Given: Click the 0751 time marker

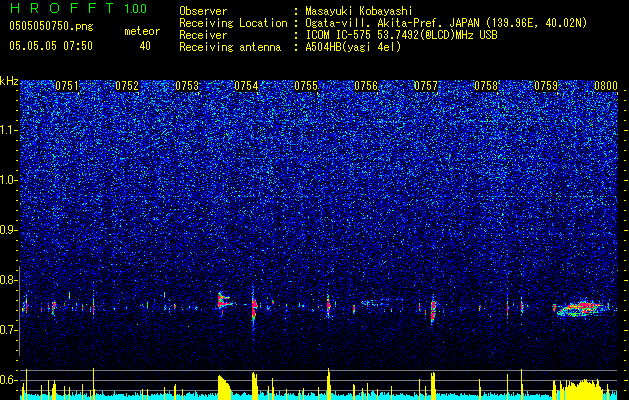Looking at the screenshot, I should [67, 86].
